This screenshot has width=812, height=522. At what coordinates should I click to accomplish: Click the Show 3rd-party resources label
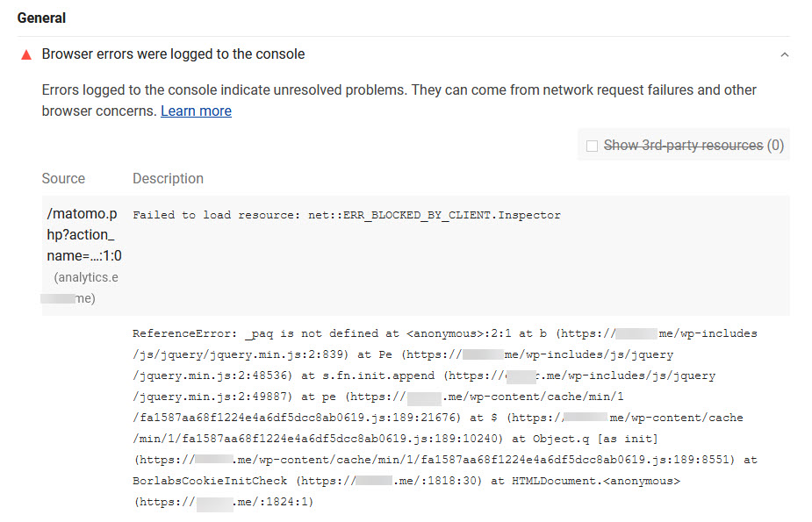(683, 146)
